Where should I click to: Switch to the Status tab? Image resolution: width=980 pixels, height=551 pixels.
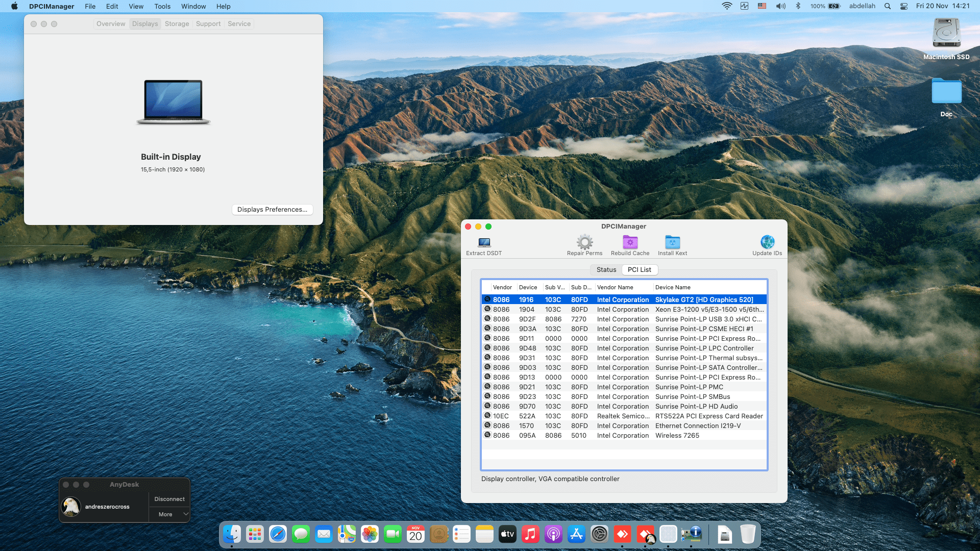[x=606, y=270]
